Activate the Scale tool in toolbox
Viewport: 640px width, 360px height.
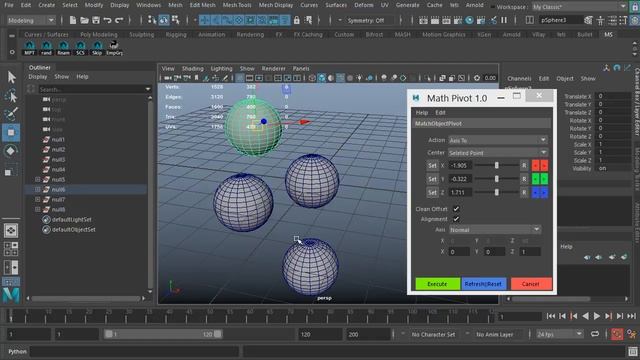(x=10, y=171)
